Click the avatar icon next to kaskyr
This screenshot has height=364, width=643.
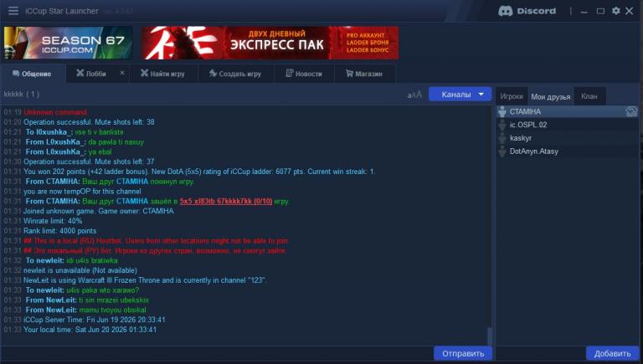coord(502,138)
